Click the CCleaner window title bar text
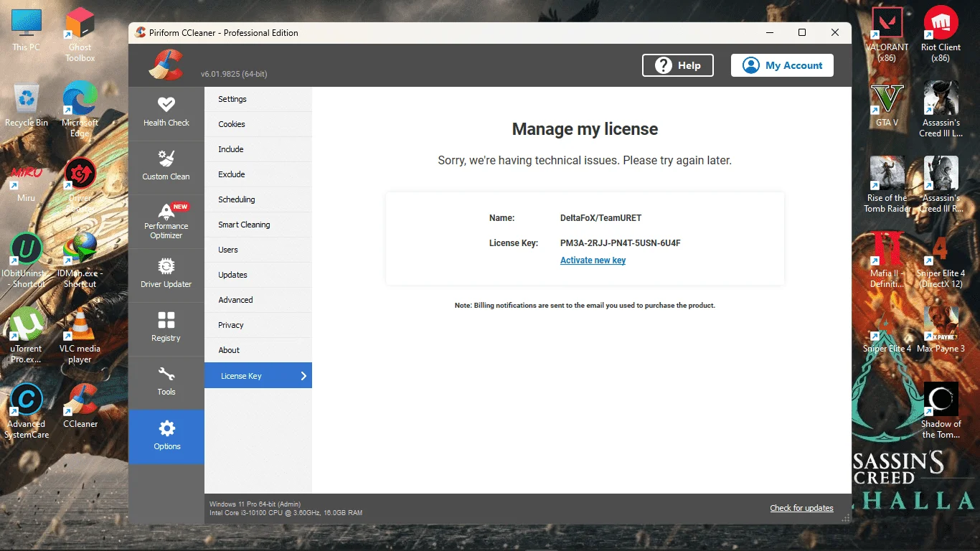The width and height of the screenshot is (980, 551). pyautogui.click(x=223, y=33)
